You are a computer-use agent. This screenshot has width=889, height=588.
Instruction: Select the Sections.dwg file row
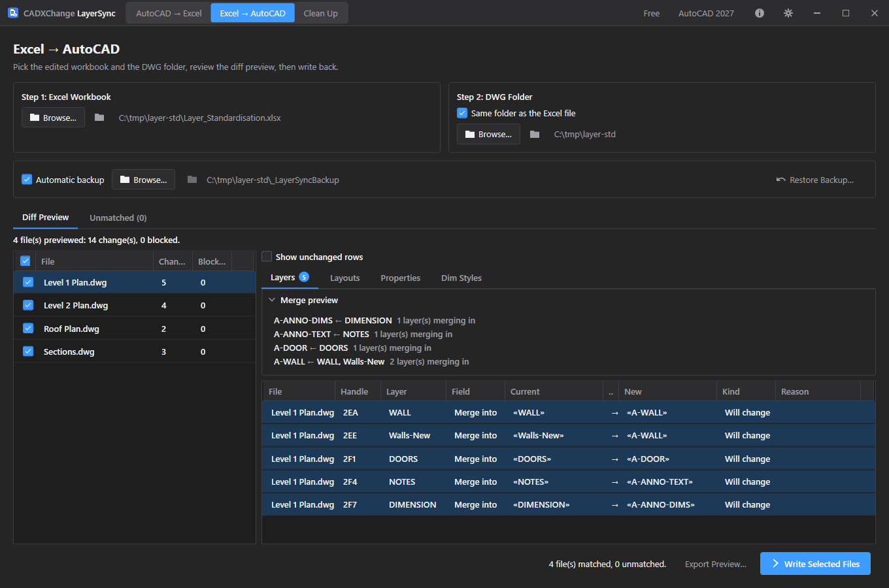[x=135, y=351]
